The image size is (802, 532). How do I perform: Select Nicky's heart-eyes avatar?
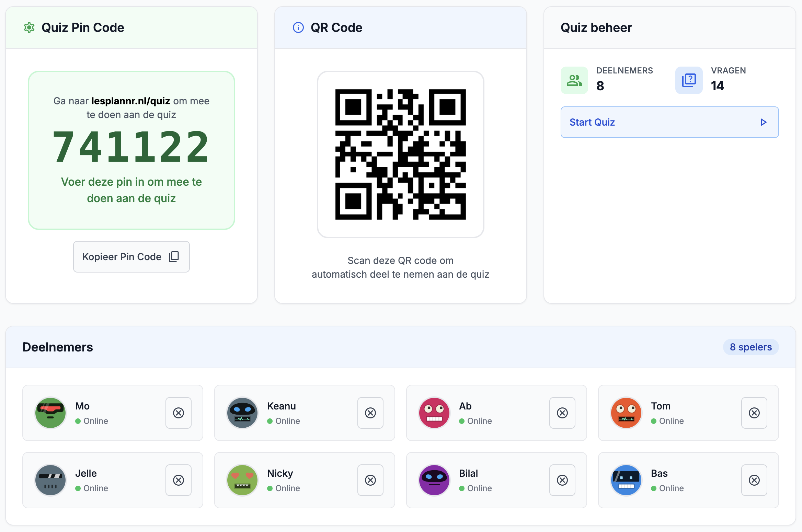[x=242, y=480]
